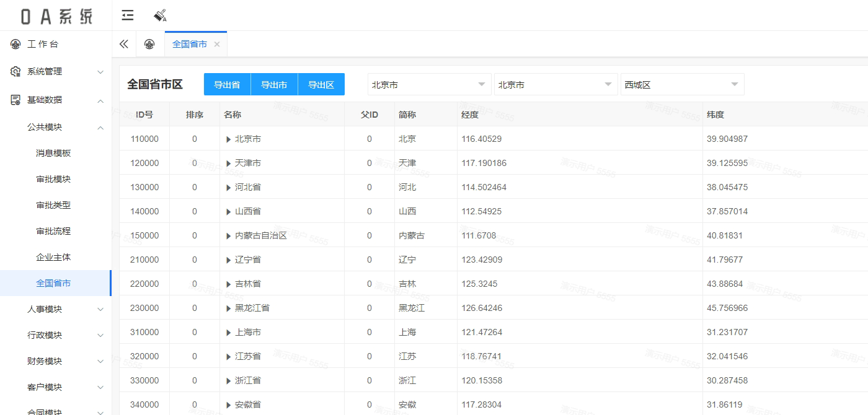
Task: Click the theme paintbrush icon
Action: pyautogui.click(x=160, y=15)
